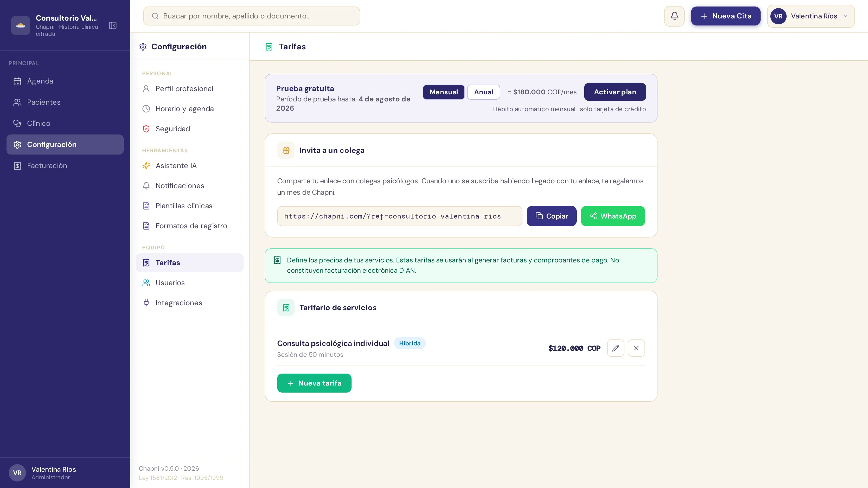Image resolution: width=868 pixels, height=488 pixels.
Task: Click the Tarifario de servicios icon
Action: click(x=286, y=307)
